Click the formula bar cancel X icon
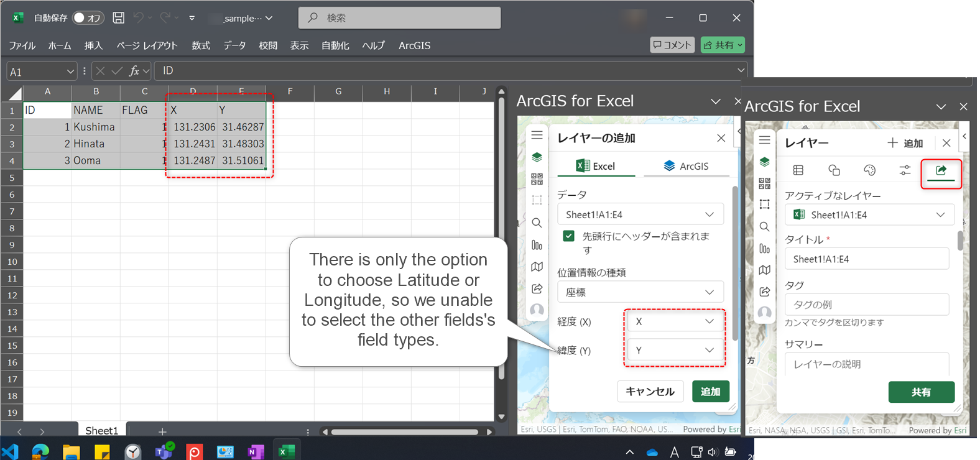Image resolution: width=980 pixels, height=460 pixels. pyautogui.click(x=100, y=71)
